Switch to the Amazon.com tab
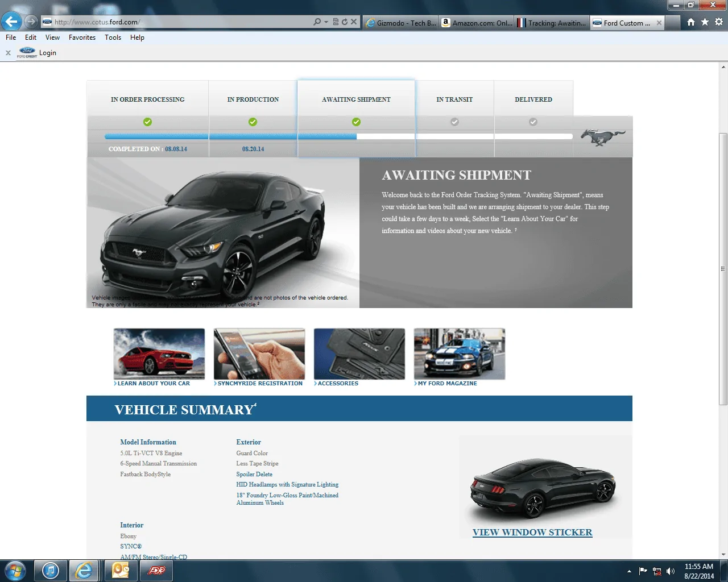 477,23
